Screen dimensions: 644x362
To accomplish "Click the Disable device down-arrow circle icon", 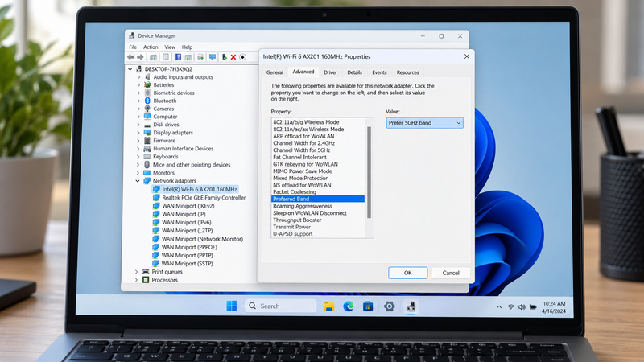I will (x=243, y=57).
